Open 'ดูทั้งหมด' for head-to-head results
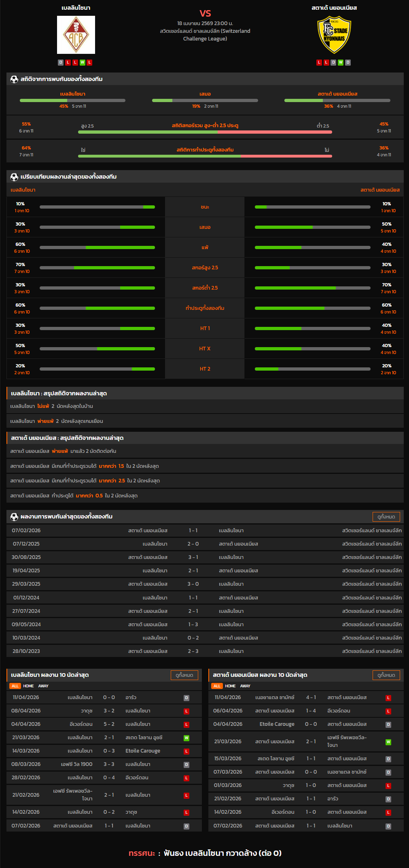409x868 pixels. [386, 516]
